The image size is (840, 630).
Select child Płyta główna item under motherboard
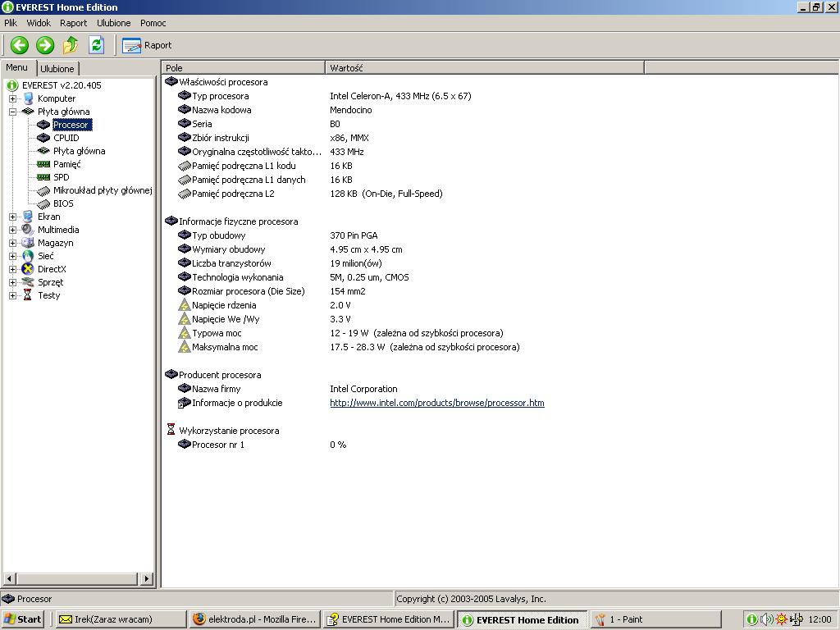(x=79, y=151)
